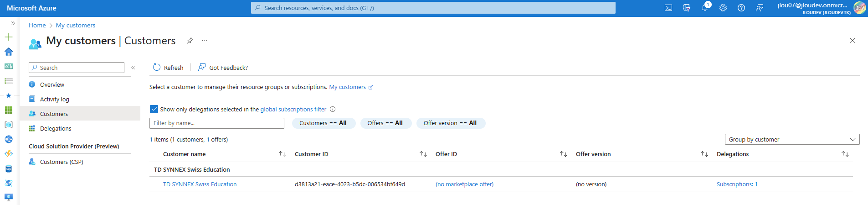This screenshot has width=868, height=205.
Task: Click customer ID d3813a21-eace-4023-b5dc-006534bf649d
Action: click(350, 184)
